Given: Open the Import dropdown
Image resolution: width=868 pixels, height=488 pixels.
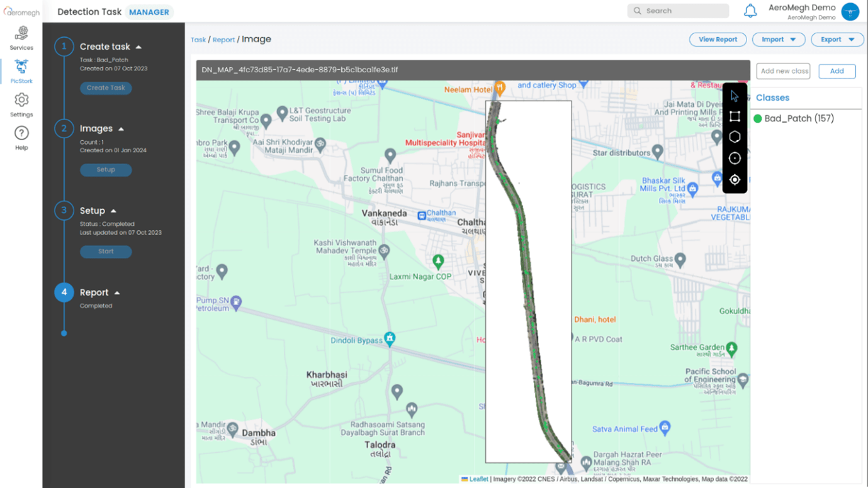Looking at the screenshot, I should tap(779, 40).
